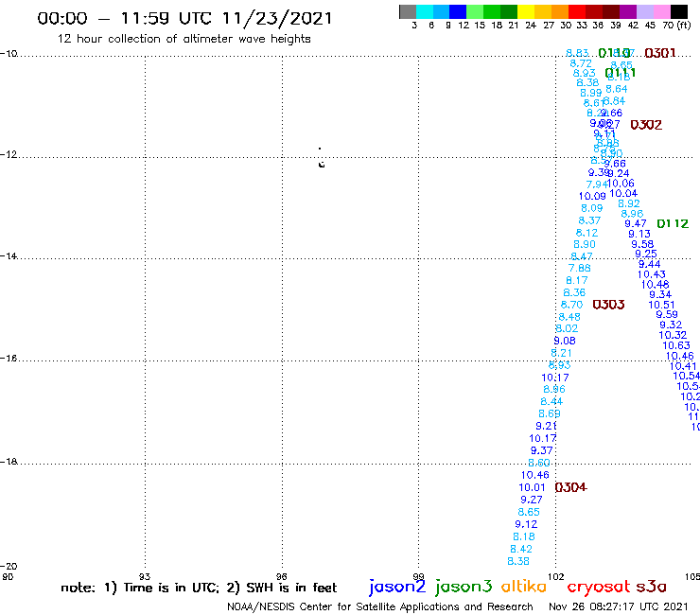Click the cryosat satellite legend label

point(598,587)
